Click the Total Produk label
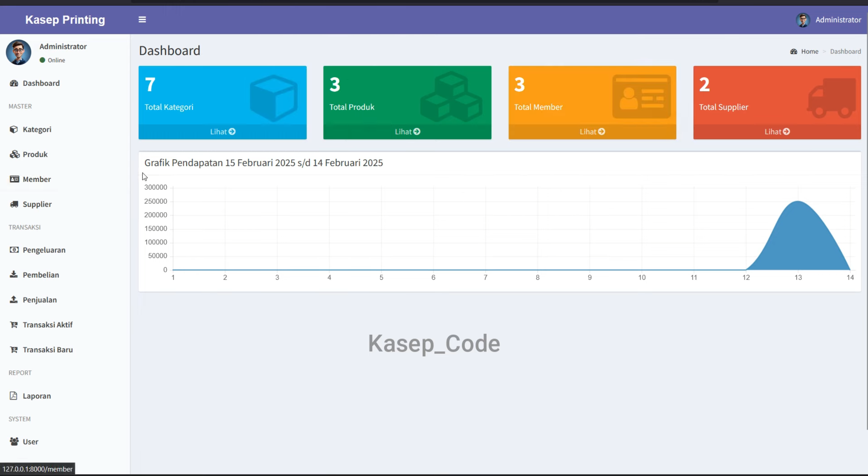 point(352,107)
